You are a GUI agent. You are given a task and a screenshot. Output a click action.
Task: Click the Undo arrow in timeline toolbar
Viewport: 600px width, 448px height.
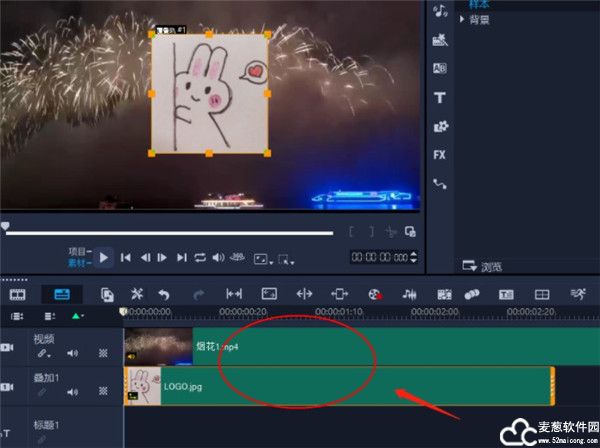164,294
